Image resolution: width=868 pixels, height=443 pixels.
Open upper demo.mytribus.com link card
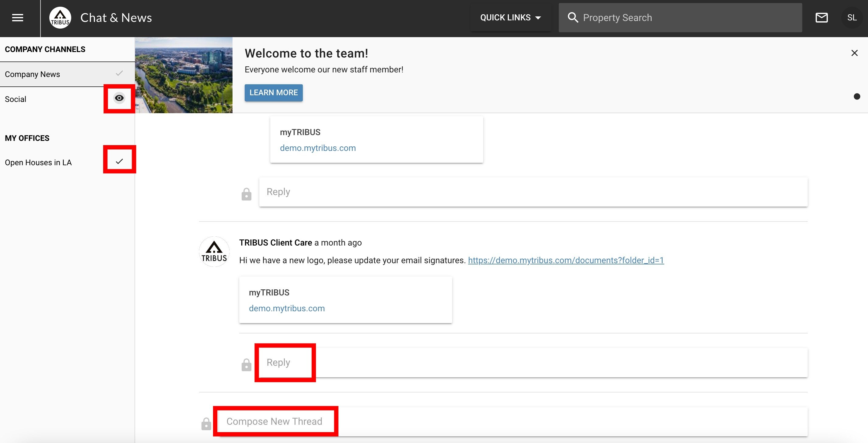(318, 148)
